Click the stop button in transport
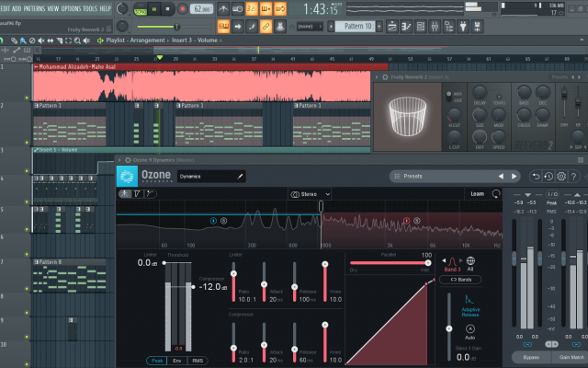The image size is (588, 368). [167, 9]
